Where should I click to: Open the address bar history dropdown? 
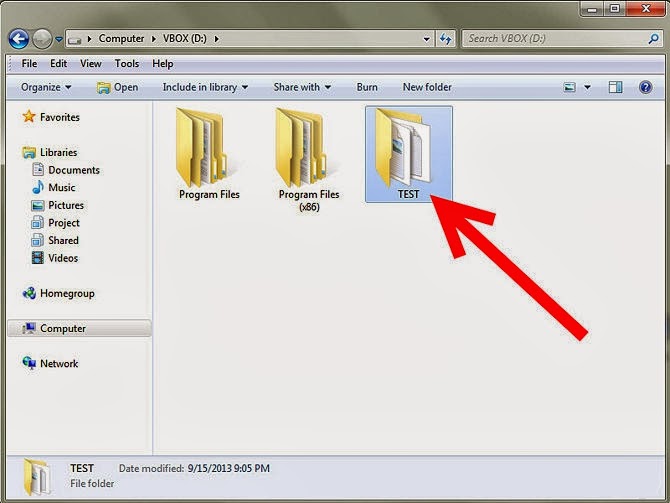click(x=426, y=39)
